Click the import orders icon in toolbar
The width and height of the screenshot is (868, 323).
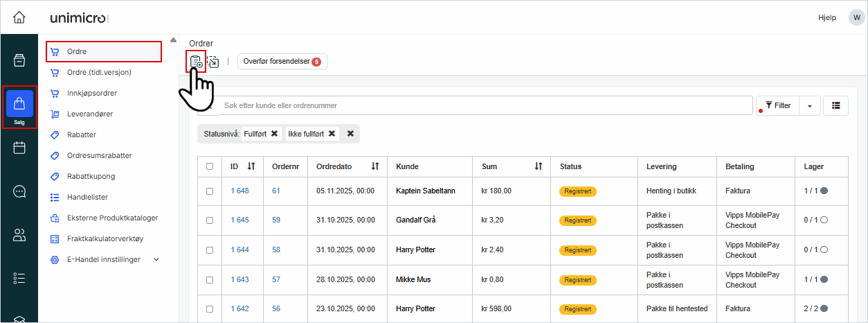click(213, 62)
